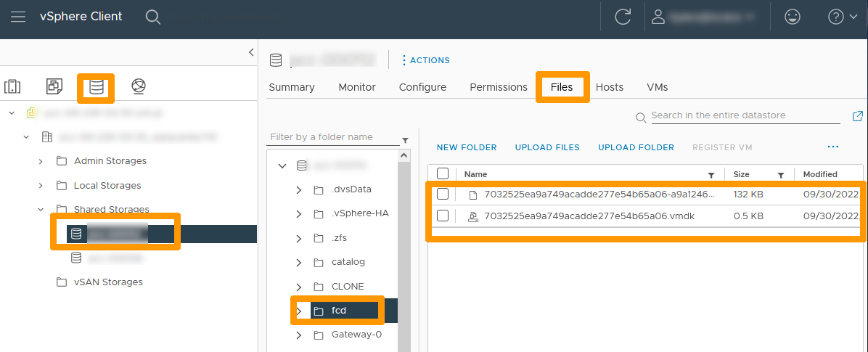Select the vSAN Storages folder
Viewport: 868px width, 352px height.
(x=109, y=282)
